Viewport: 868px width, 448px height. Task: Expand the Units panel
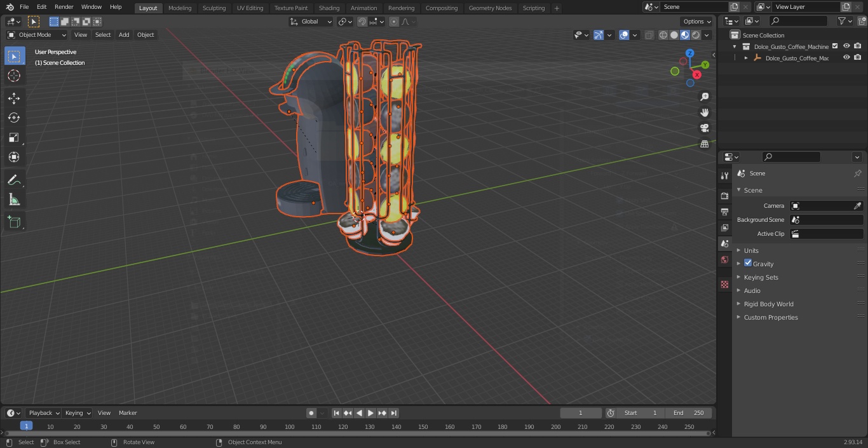point(751,250)
